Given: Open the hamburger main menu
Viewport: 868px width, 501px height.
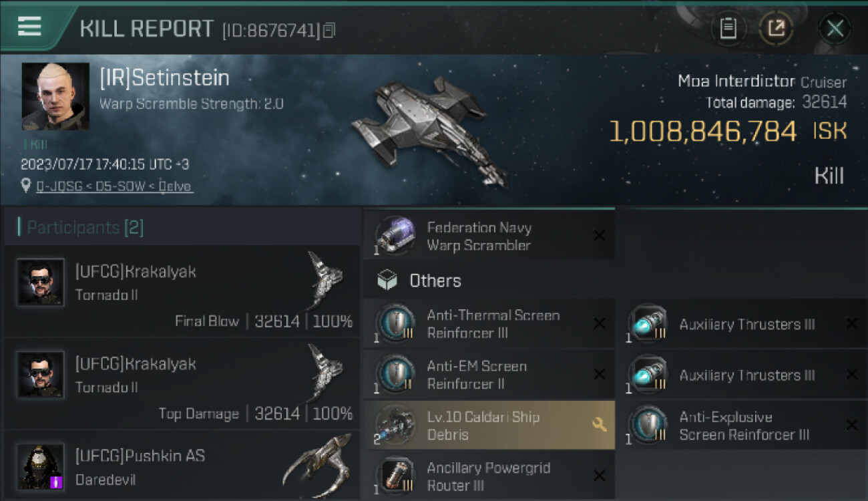Looking at the screenshot, I should pos(29,27).
